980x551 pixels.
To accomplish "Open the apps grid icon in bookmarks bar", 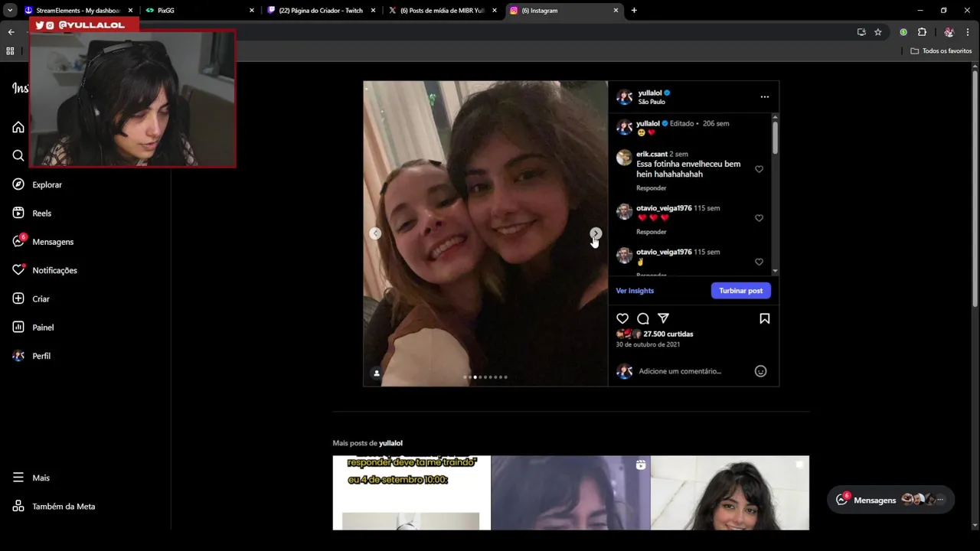I will tap(10, 51).
